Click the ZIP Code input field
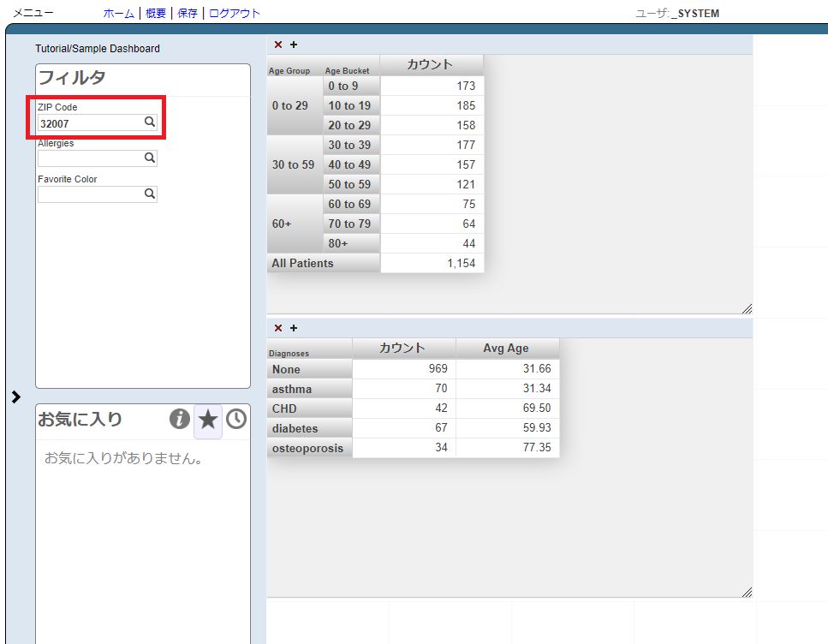 (89, 122)
